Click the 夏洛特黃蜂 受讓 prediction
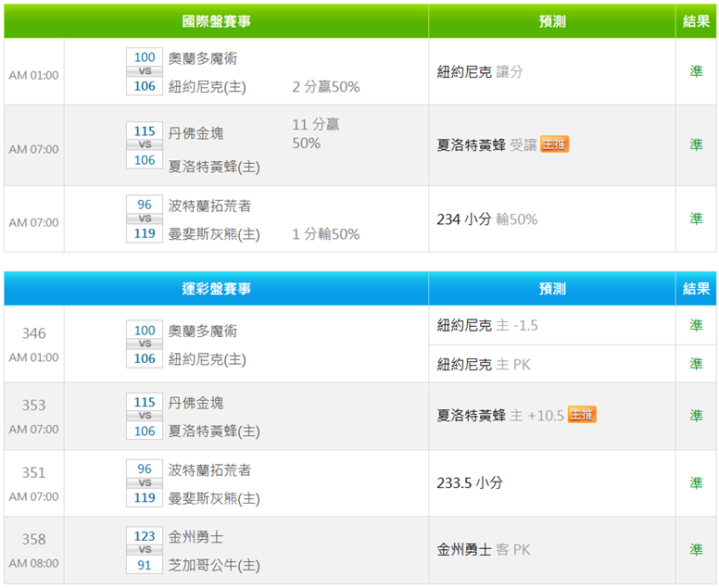Screen dimensions: 719x588 coord(487,144)
